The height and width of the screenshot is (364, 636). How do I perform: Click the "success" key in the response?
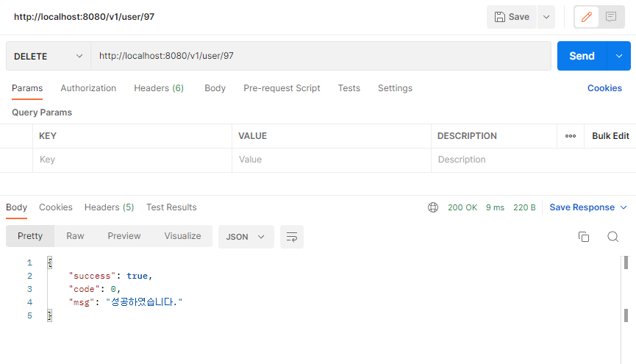pyautogui.click(x=92, y=276)
